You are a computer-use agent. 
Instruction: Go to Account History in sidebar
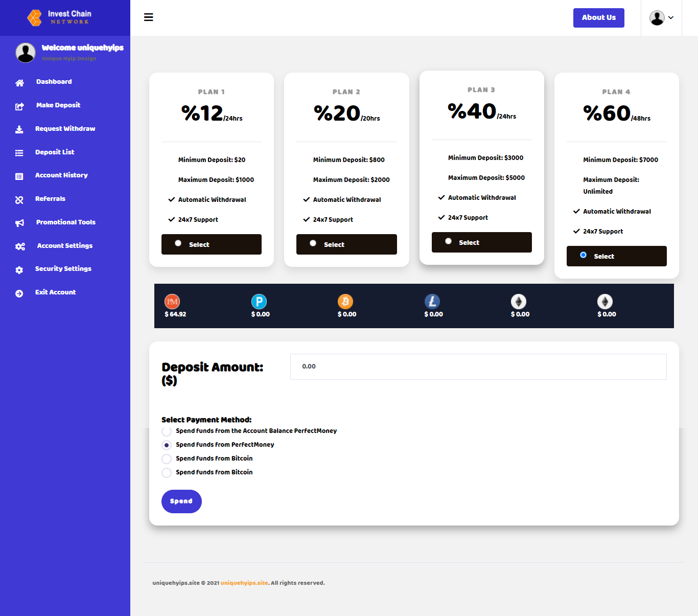click(61, 175)
